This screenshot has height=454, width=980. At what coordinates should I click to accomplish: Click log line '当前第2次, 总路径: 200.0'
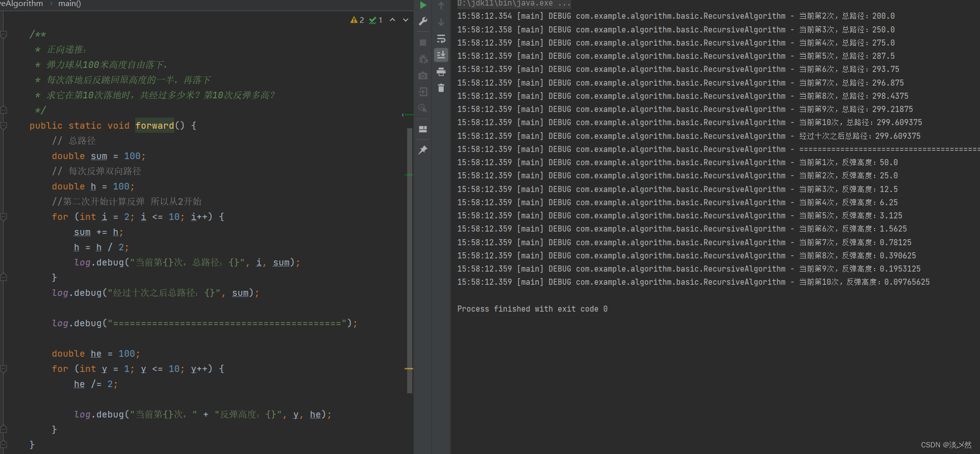tap(676, 16)
